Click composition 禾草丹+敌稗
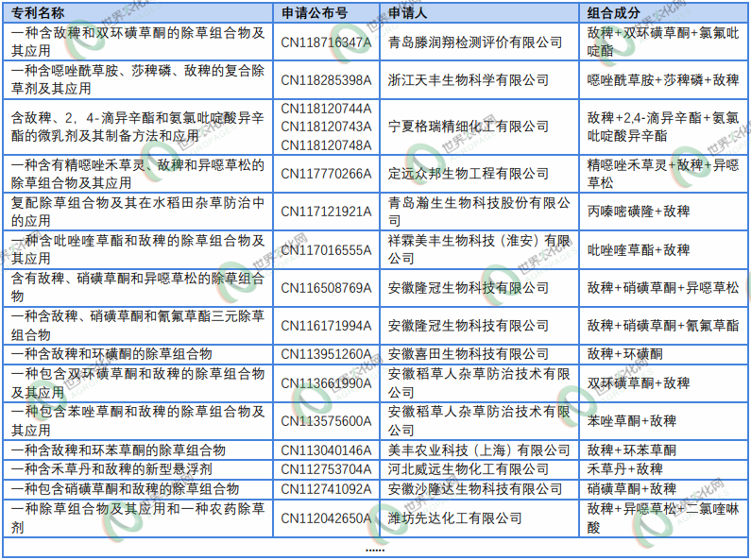This screenshot has width=751, height=560. [625, 469]
